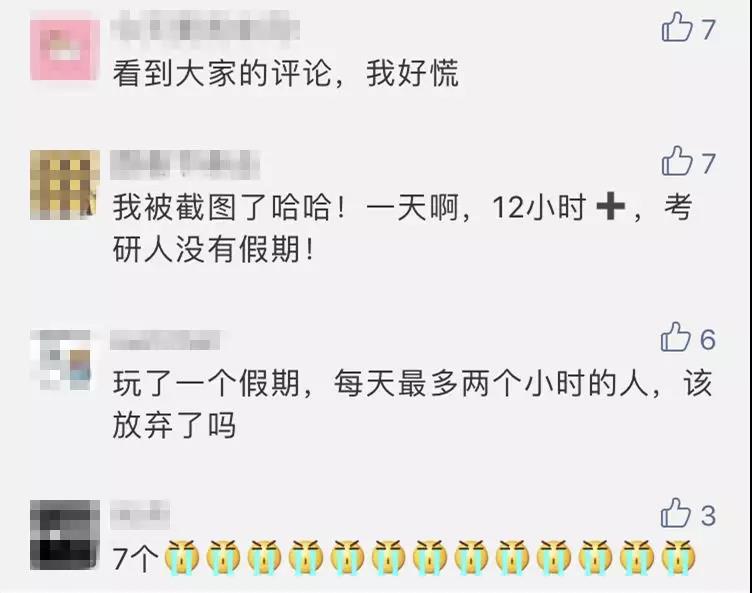This screenshot has height=593, width=752.
Task: Select comment line "放弃了吗"
Action: click(x=174, y=426)
